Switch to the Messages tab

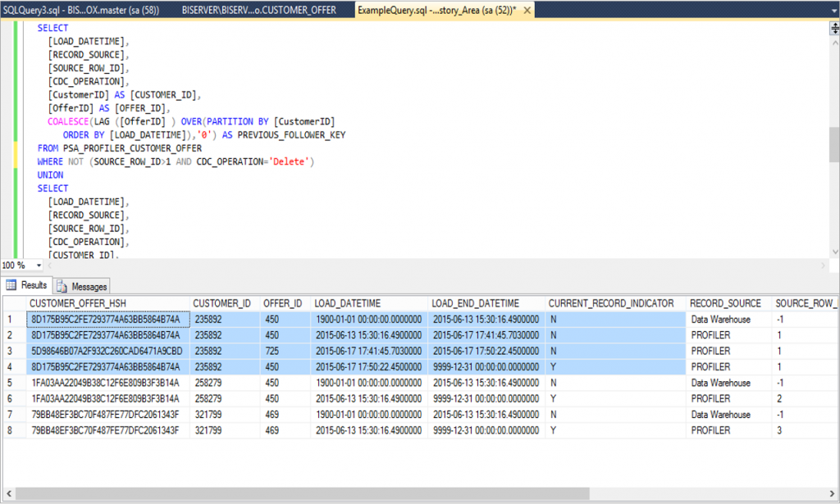coord(82,286)
